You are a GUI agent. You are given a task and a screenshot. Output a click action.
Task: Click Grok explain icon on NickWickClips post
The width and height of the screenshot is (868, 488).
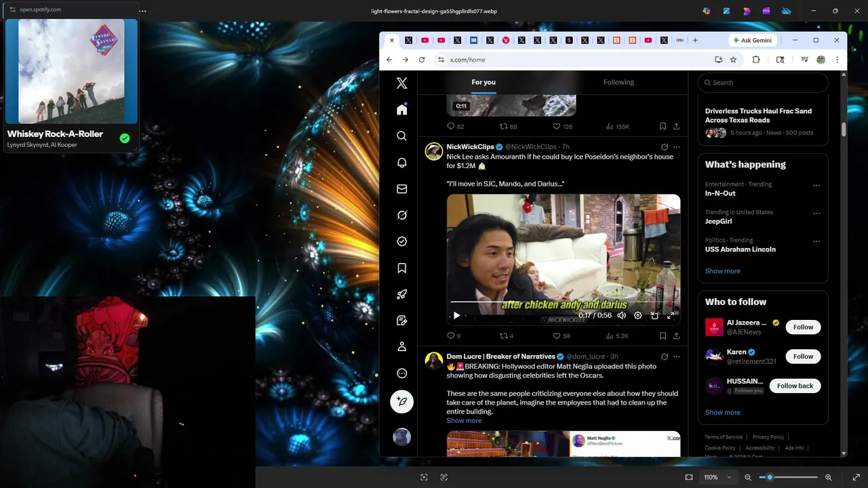665,147
